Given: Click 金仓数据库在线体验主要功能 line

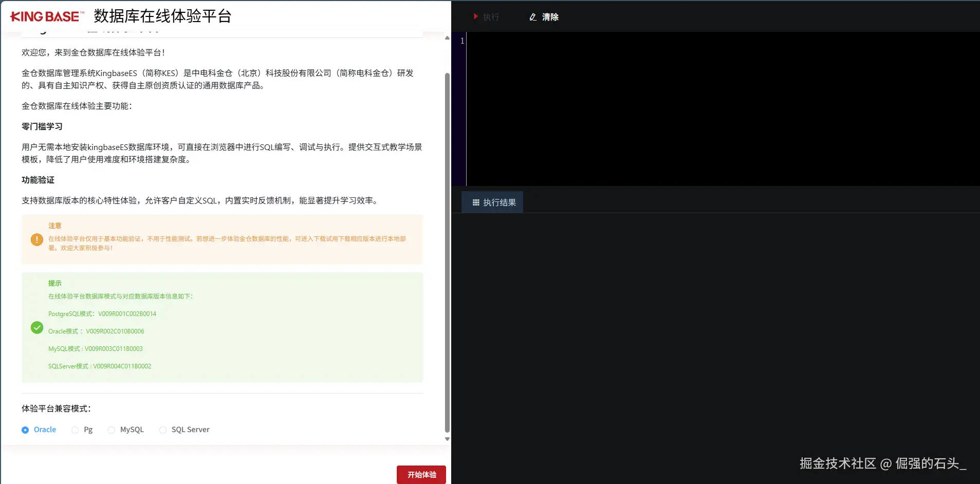Looking at the screenshot, I should (x=77, y=106).
